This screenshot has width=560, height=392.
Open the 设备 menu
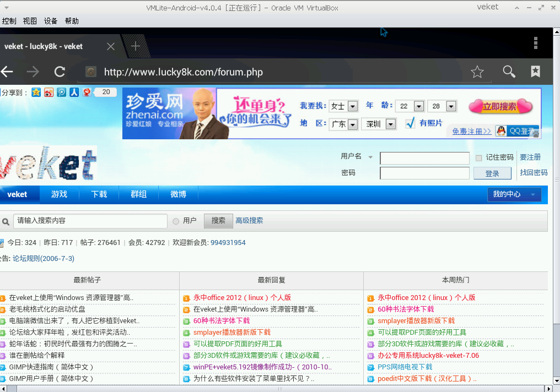point(51,21)
